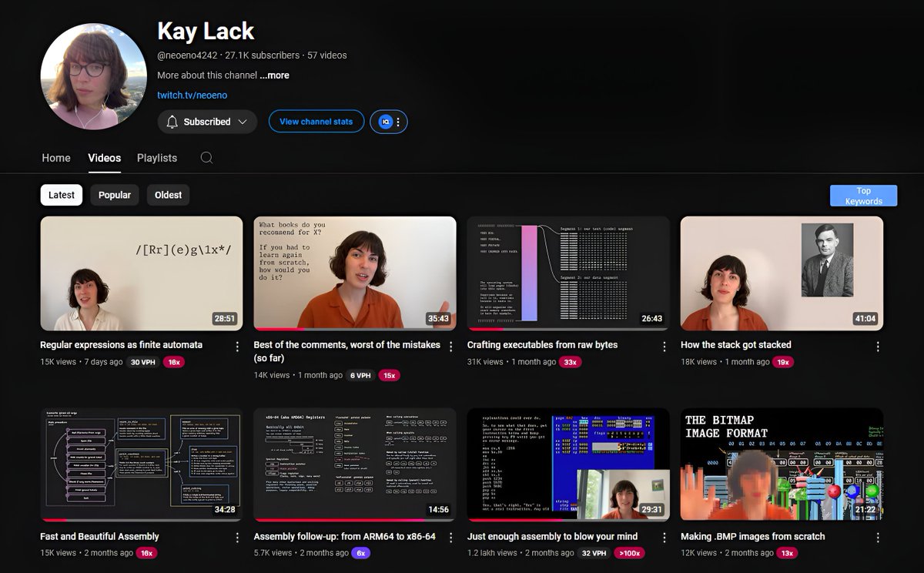This screenshot has width=924, height=573.
Task: Click the 33x badge on Crafting executables
Action: (x=571, y=362)
